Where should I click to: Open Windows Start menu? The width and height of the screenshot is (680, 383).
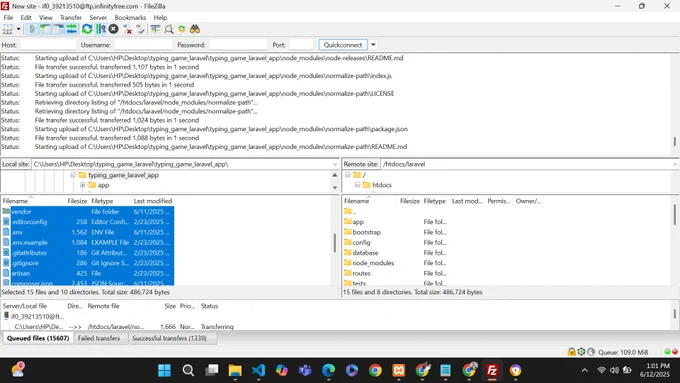tap(164, 370)
